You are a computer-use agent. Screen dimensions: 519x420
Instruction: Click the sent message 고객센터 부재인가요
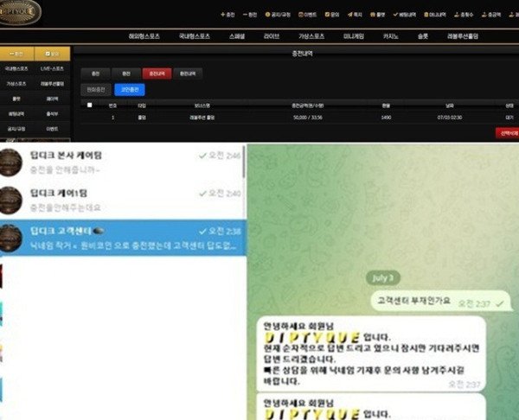tap(440, 301)
